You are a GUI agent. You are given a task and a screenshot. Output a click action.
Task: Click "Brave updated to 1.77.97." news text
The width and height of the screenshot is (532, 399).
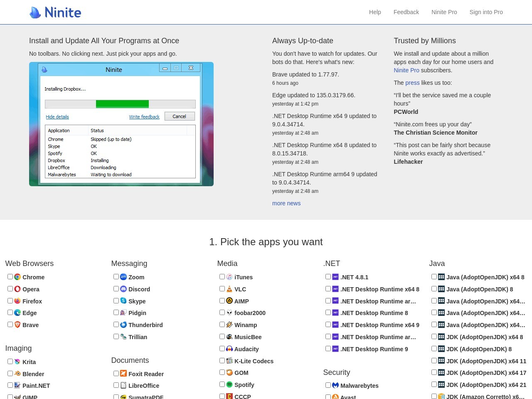point(305,74)
